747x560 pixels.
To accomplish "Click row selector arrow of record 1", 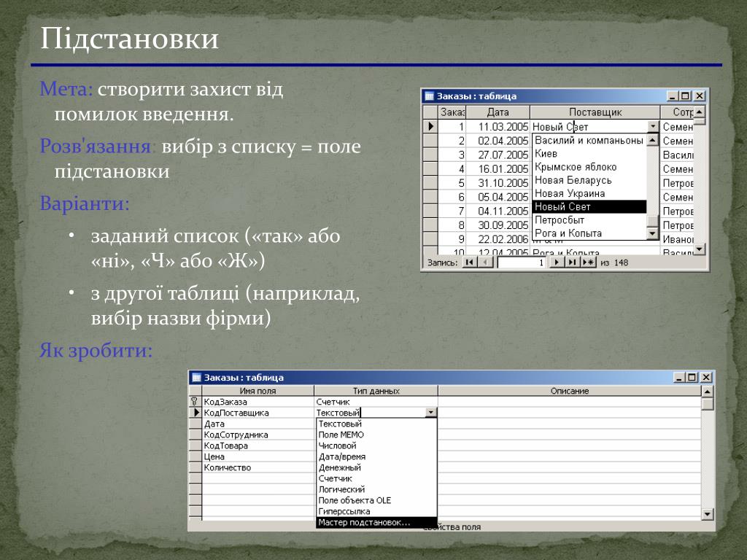I will point(430,126).
